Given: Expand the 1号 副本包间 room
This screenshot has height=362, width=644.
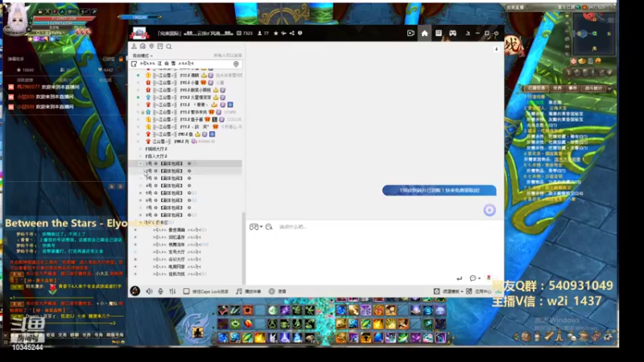Looking at the screenshot, I should pos(140,163).
